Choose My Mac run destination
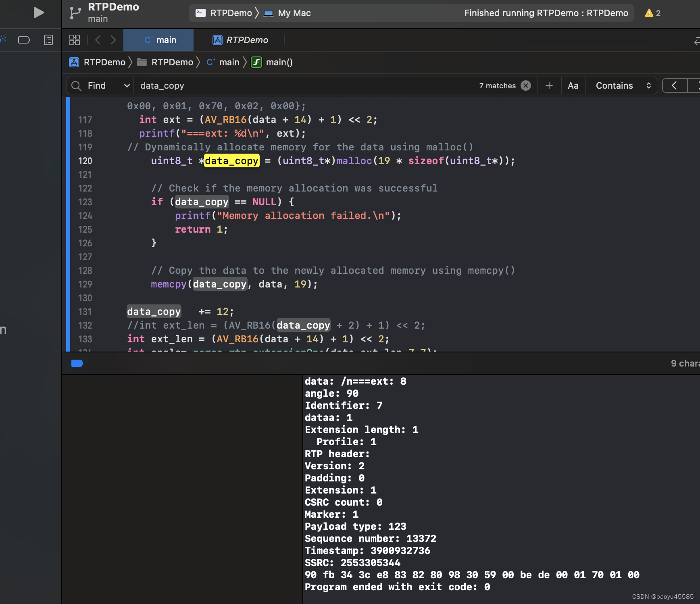This screenshot has width=700, height=604. [x=287, y=13]
